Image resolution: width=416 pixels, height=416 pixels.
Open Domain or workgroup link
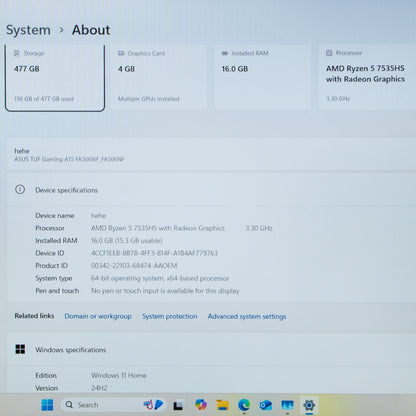[x=98, y=316]
